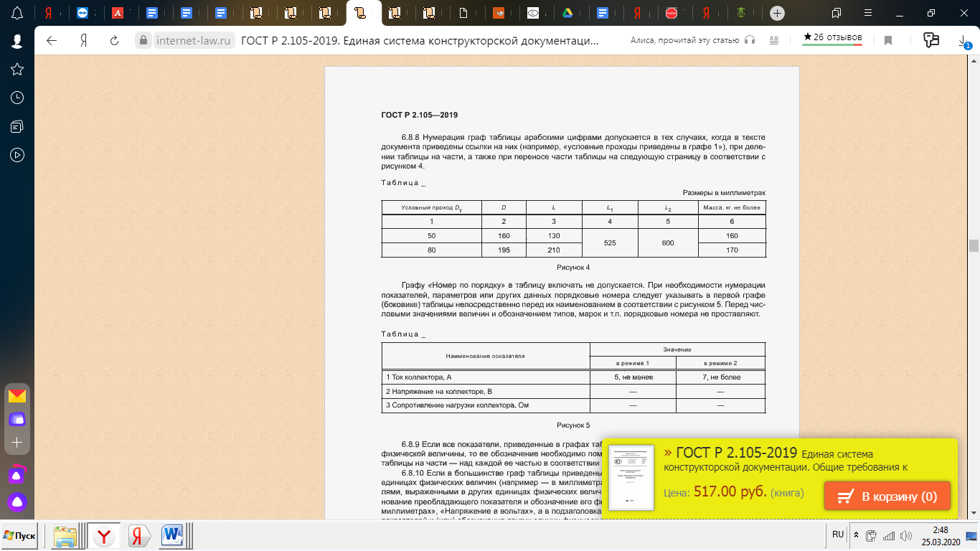The width and height of the screenshot is (980, 551).
Task: Open the 26 отзывов site reviews panel
Action: pos(832,38)
